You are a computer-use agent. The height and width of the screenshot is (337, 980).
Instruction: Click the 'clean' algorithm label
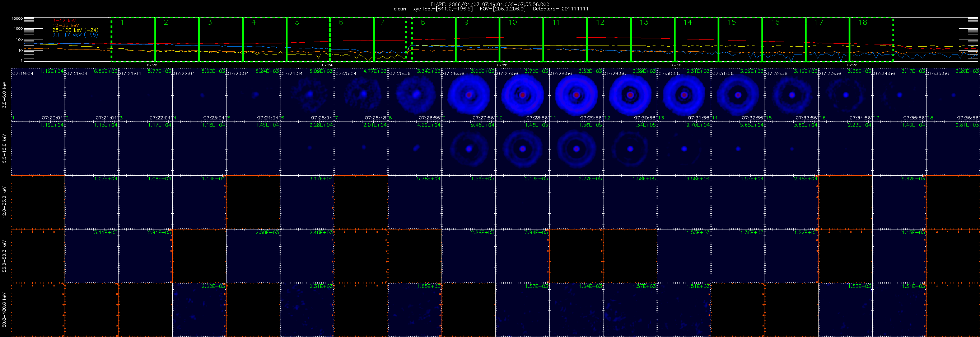400,9
